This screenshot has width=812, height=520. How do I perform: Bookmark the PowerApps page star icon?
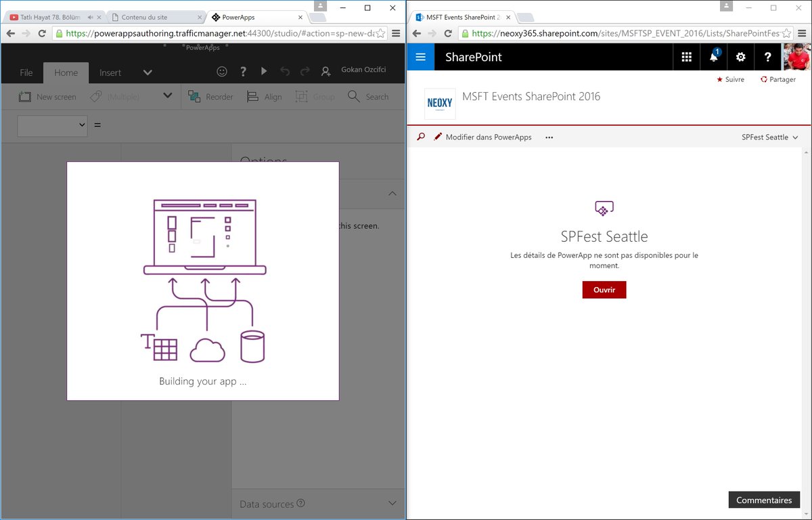point(380,33)
